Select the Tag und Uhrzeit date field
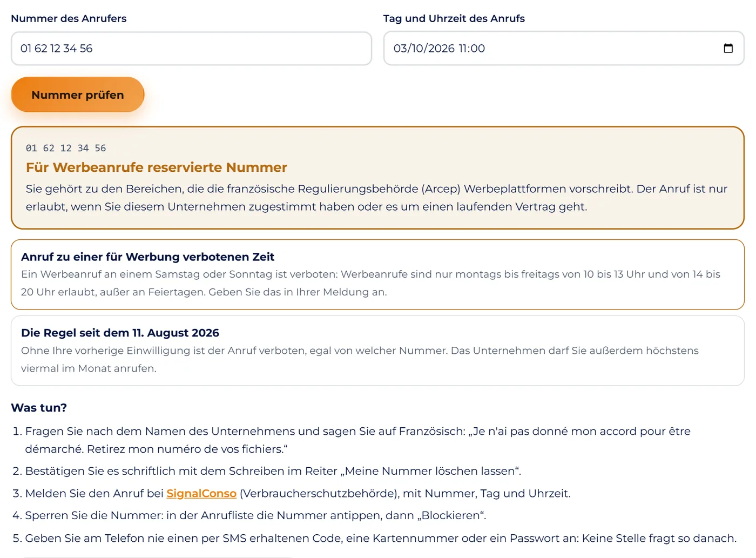756x558 pixels. click(x=564, y=49)
